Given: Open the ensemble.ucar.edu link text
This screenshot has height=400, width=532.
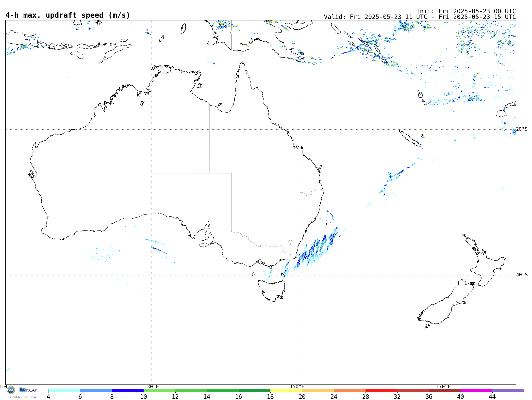Looking at the screenshot, I should click(x=22, y=397).
